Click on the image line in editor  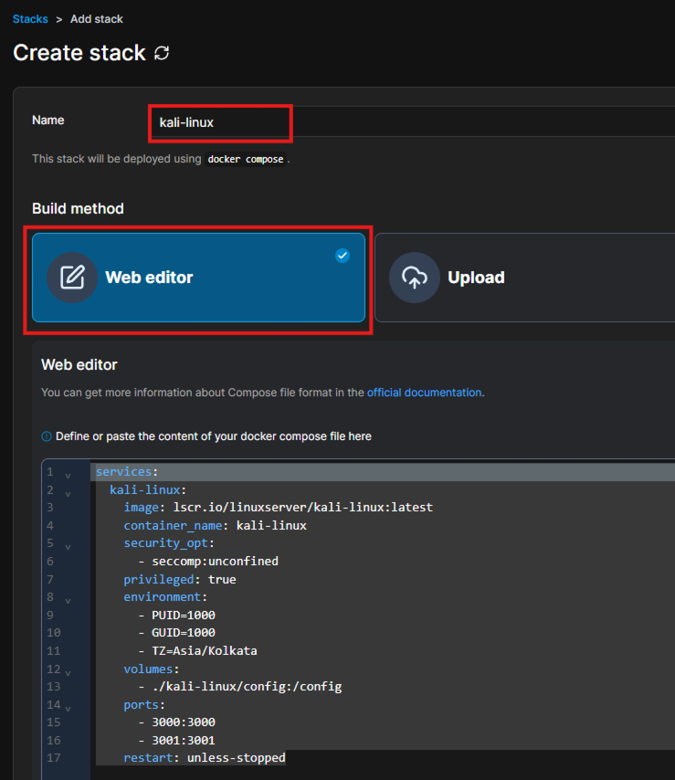coord(278,507)
